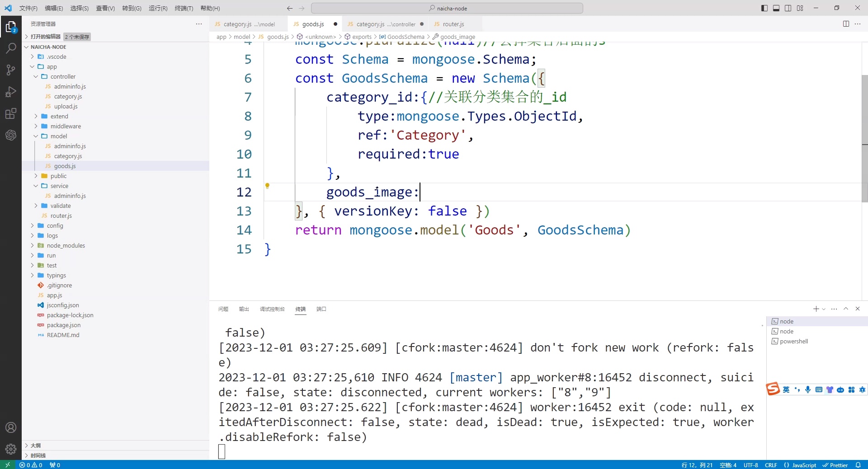Image resolution: width=868 pixels, height=469 pixels.
Task: Open the Manage gear icon in the activity bar
Action: tap(10, 450)
